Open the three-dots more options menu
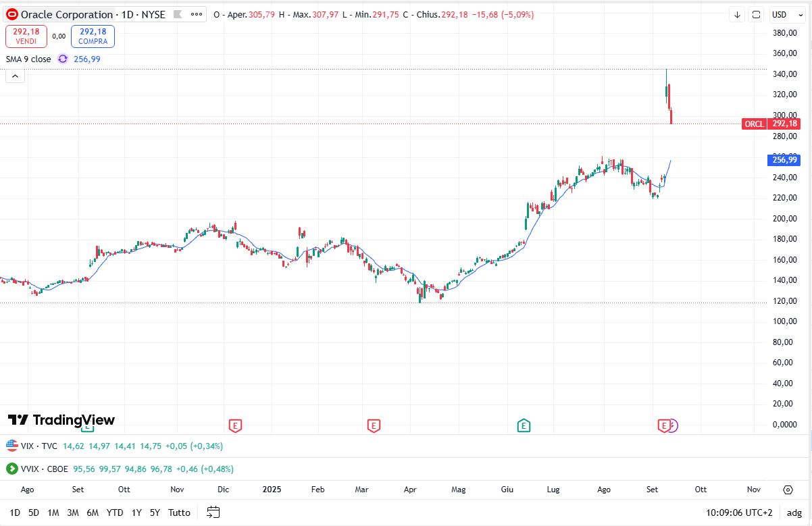 coord(196,14)
